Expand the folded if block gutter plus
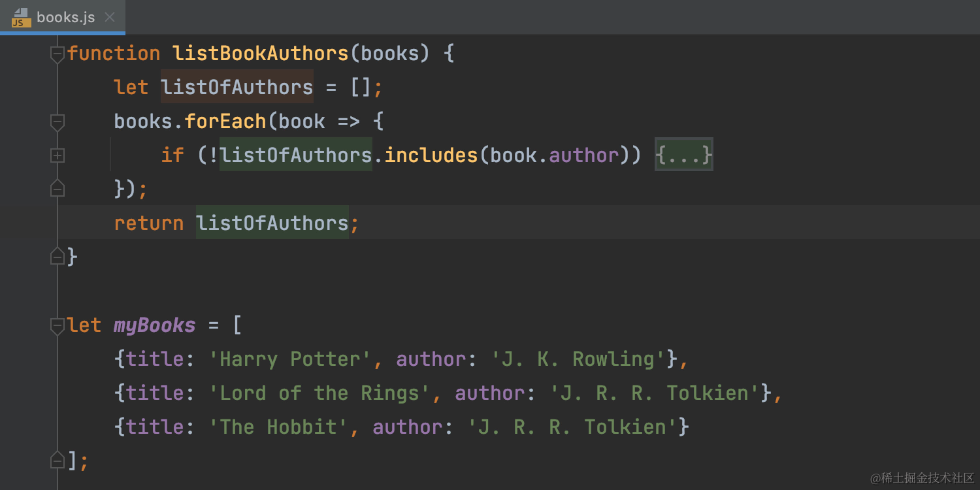The image size is (980, 490). pos(57,155)
